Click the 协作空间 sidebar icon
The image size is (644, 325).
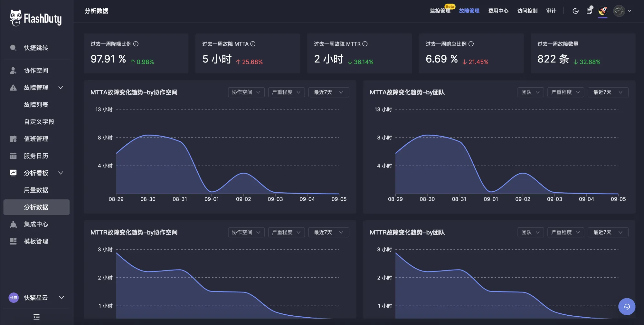tap(13, 71)
